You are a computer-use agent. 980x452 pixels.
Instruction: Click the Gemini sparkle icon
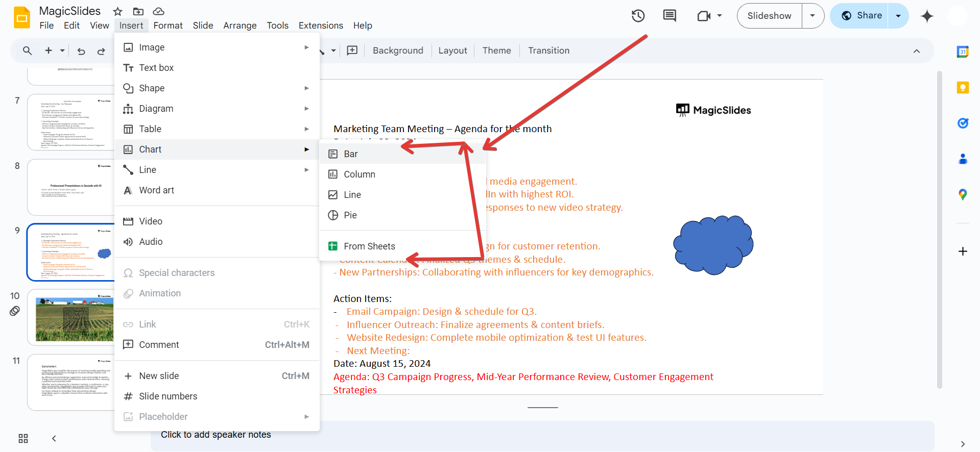click(x=927, y=16)
